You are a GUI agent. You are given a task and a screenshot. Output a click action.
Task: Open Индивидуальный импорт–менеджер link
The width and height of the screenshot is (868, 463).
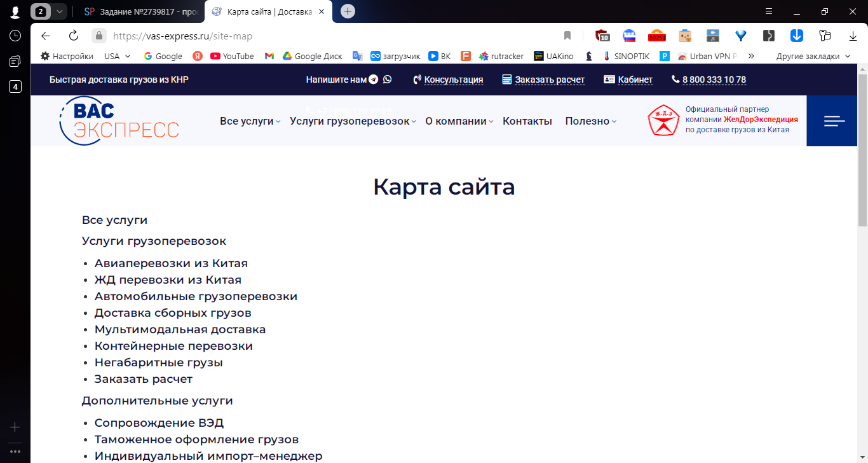coord(208,455)
